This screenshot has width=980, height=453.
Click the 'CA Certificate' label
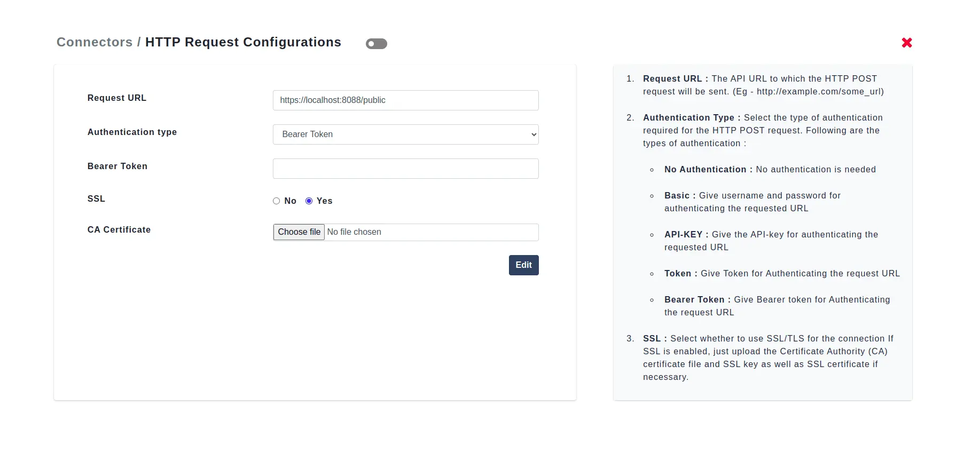[119, 230]
